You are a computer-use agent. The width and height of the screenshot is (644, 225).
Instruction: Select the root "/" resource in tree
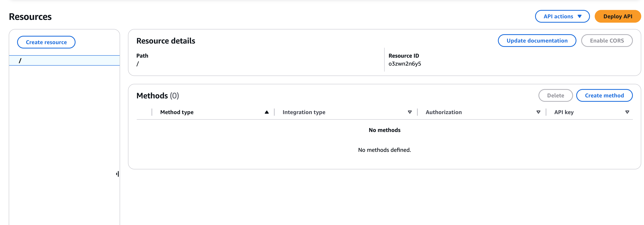(20, 60)
